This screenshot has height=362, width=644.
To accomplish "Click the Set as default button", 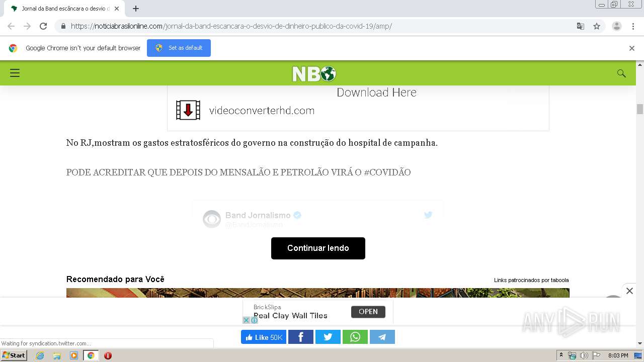I will 179,48.
